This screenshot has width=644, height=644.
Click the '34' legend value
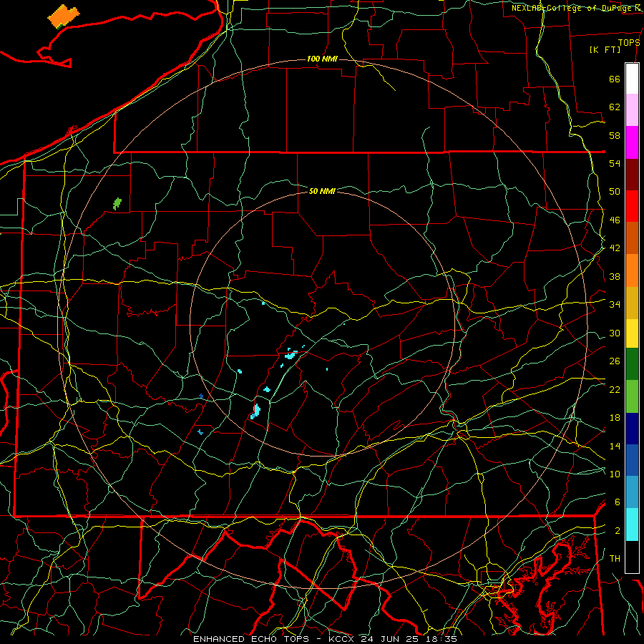tap(615, 304)
